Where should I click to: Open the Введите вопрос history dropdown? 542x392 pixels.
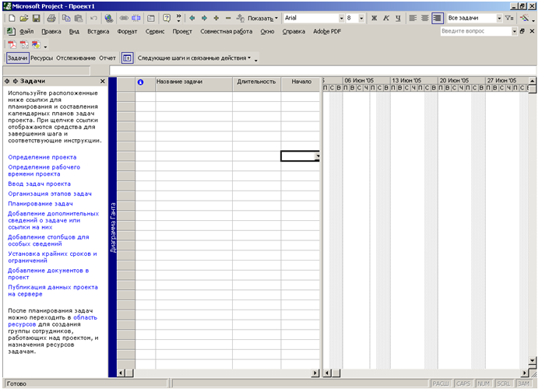coord(514,31)
